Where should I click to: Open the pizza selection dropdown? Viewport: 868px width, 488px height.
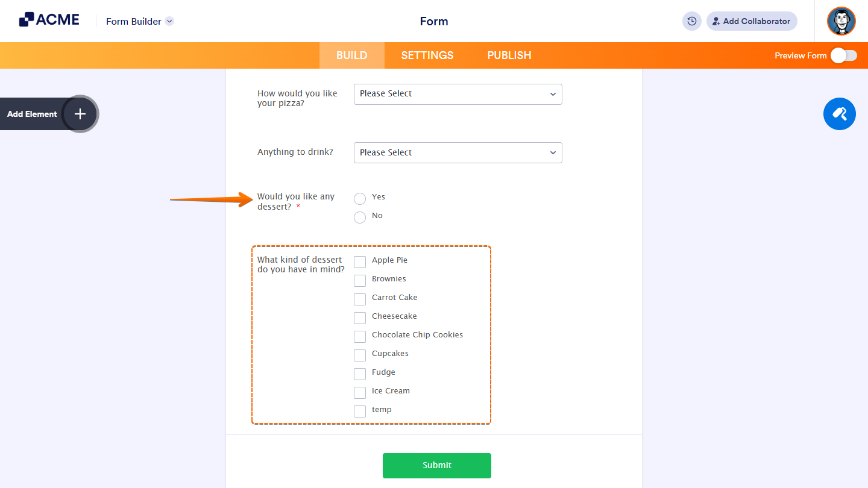458,94
